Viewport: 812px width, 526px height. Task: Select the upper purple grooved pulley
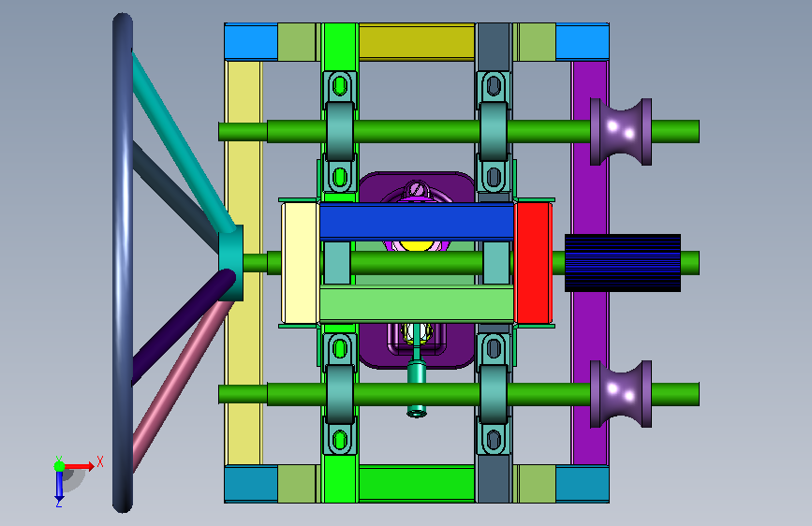point(621,131)
